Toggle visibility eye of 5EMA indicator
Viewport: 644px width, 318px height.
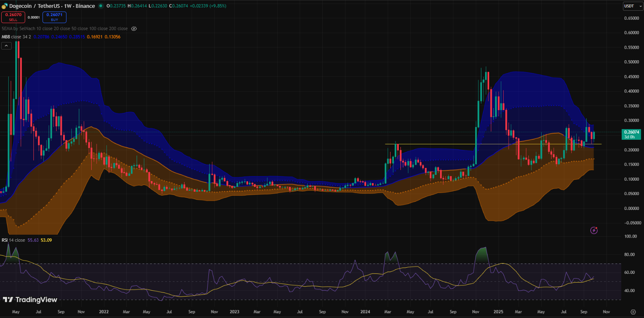[x=134, y=29]
